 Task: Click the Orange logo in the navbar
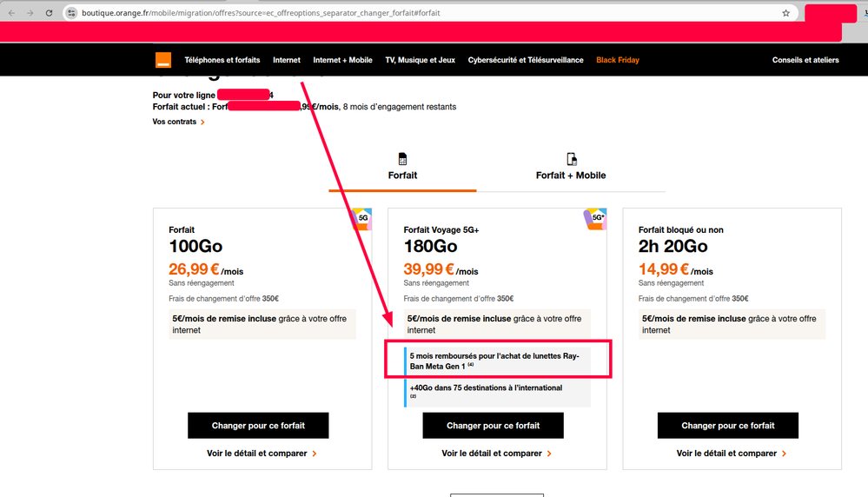pos(162,60)
